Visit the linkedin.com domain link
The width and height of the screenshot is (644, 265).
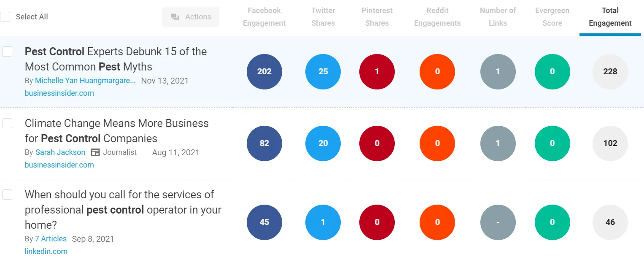point(46,251)
